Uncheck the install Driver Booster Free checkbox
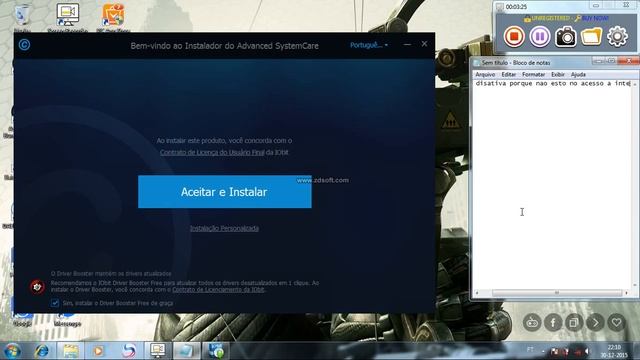Image resolution: width=640 pixels, height=360 pixels. pyautogui.click(x=55, y=303)
